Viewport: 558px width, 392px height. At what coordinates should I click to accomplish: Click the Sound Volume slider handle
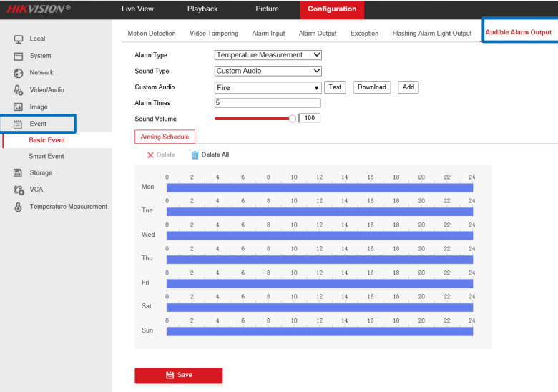292,119
